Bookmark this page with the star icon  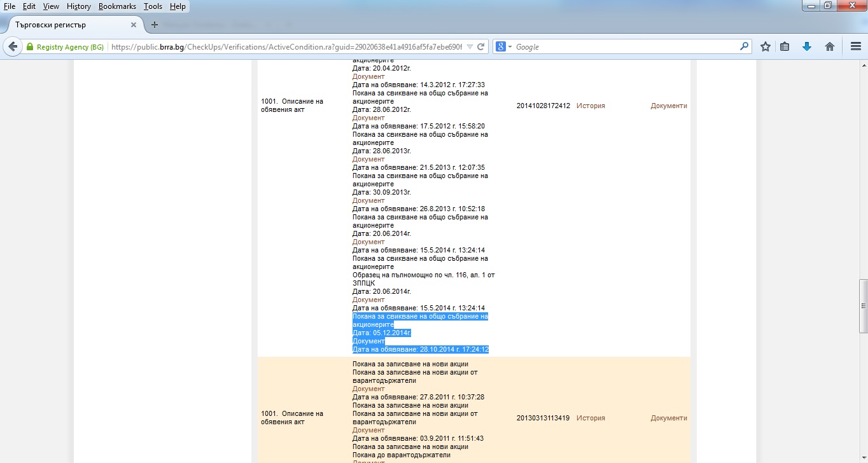[766, 46]
